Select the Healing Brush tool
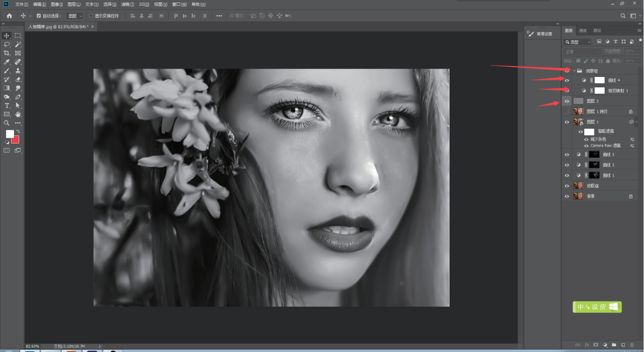This screenshot has height=352, width=644. (x=18, y=62)
